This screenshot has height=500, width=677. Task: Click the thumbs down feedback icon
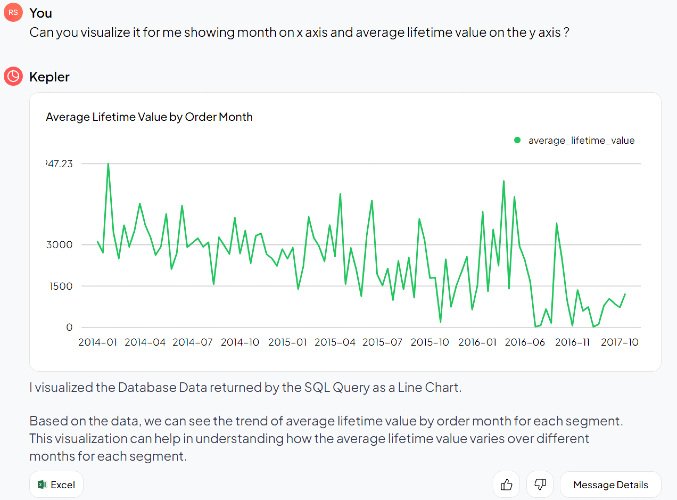tap(540, 484)
